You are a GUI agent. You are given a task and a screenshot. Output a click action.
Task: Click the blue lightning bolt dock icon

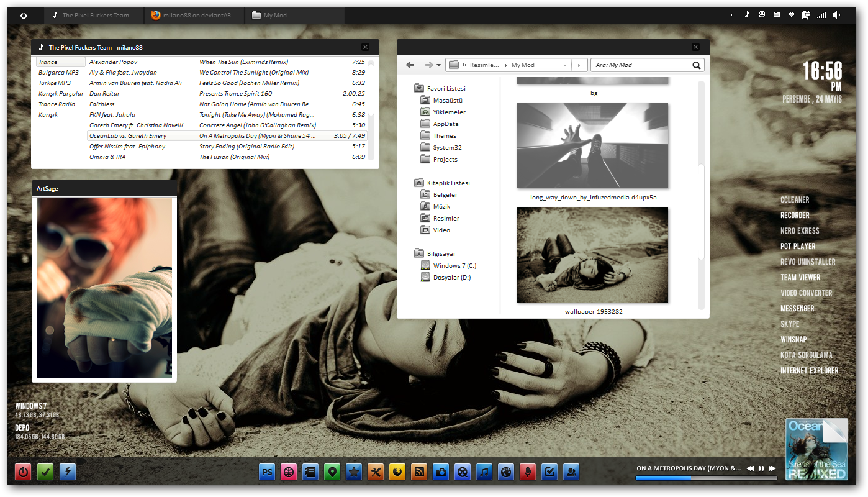point(68,472)
